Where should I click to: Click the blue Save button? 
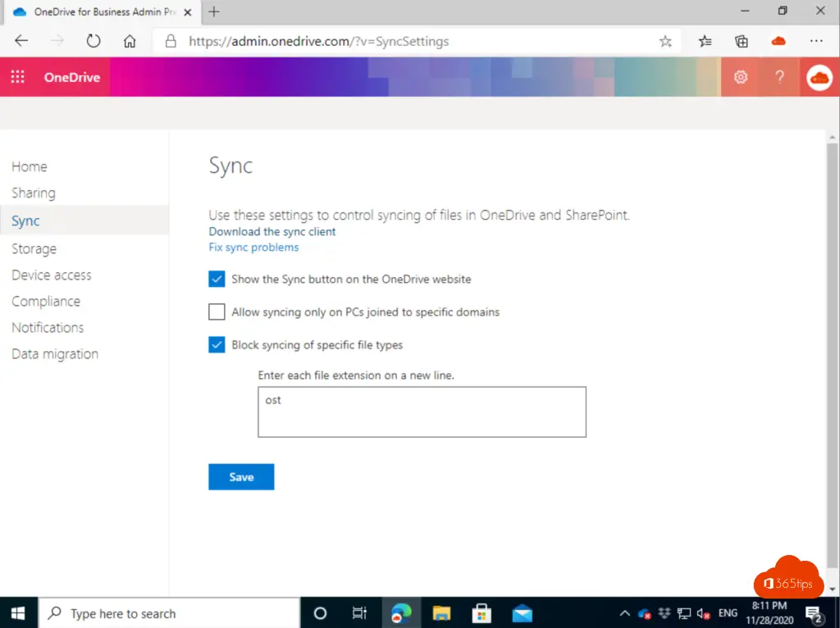(x=241, y=476)
